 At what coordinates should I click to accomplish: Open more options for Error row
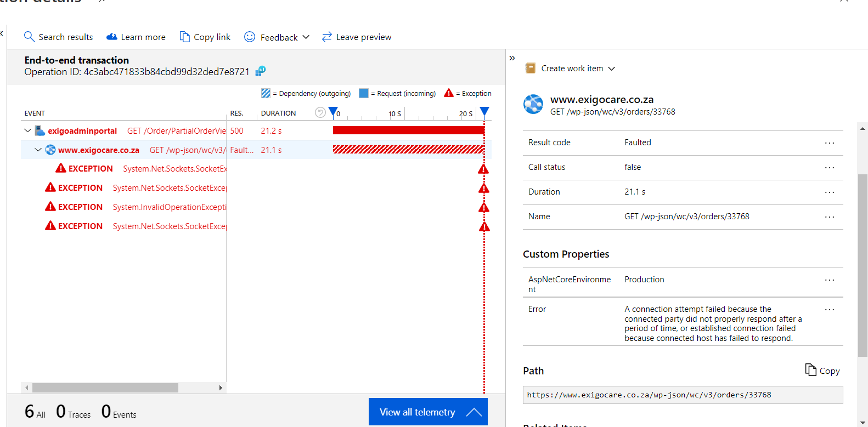(830, 309)
